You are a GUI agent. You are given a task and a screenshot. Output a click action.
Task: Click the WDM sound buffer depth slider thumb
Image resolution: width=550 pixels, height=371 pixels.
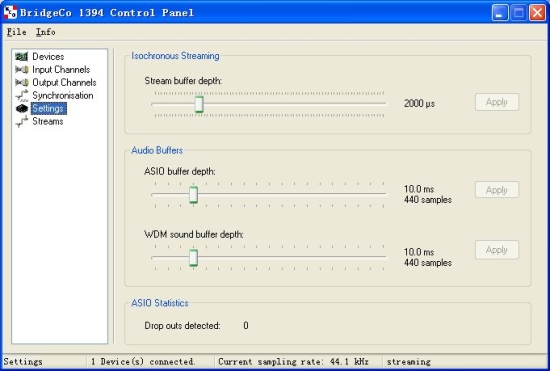193,258
